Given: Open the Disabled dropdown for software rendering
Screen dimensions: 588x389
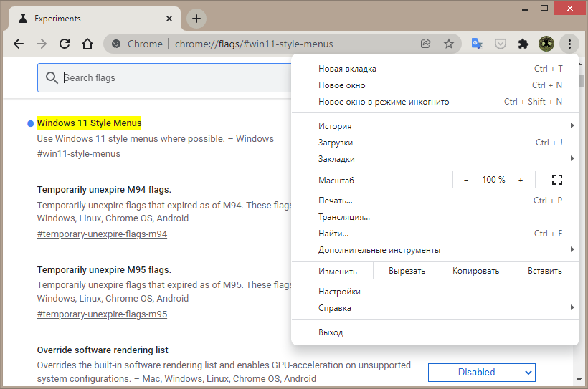Looking at the screenshot, I should (x=482, y=372).
